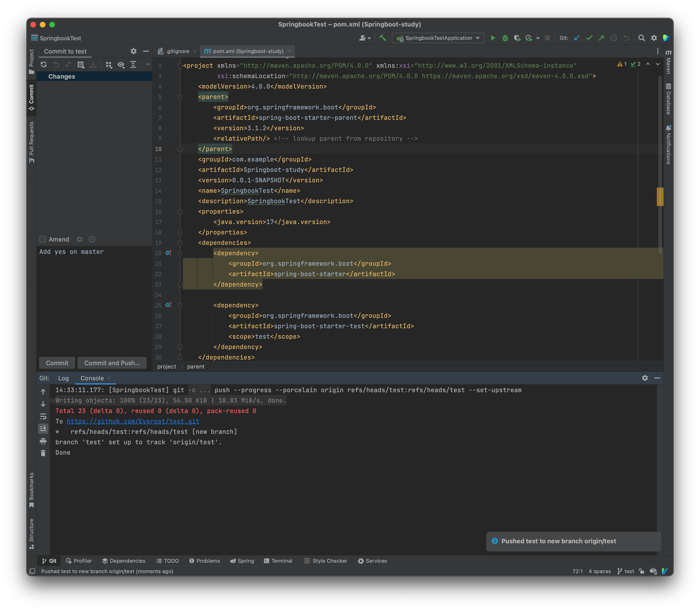700x611 pixels.
Task: Run SpringbookTestApplication with the green play icon
Action: click(x=493, y=38)
